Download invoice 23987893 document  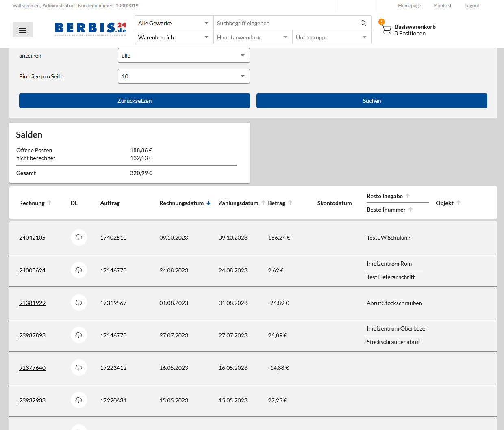[79, 335]
